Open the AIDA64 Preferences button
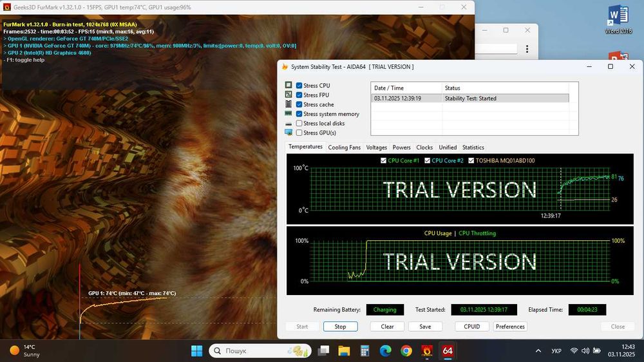The width and height of the screenshot is (644, 362). [510, 327]
